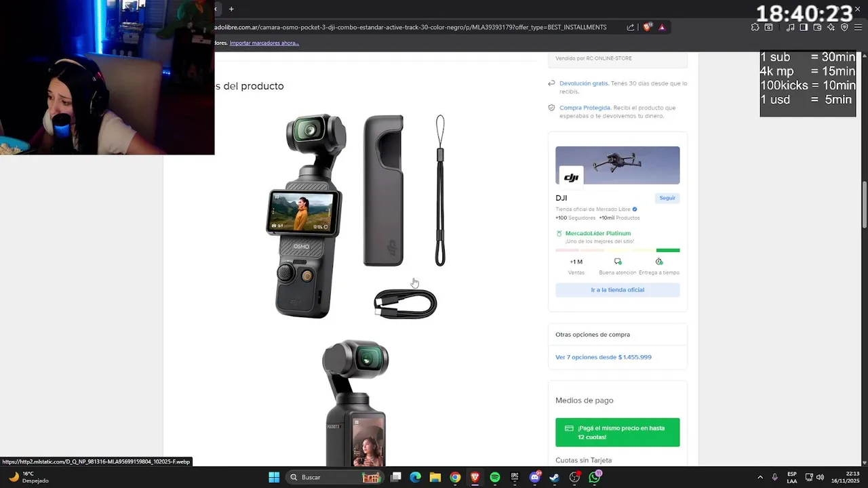
Task: Click 'Cuotas sin Tarjeta' text
Action: 583,460
